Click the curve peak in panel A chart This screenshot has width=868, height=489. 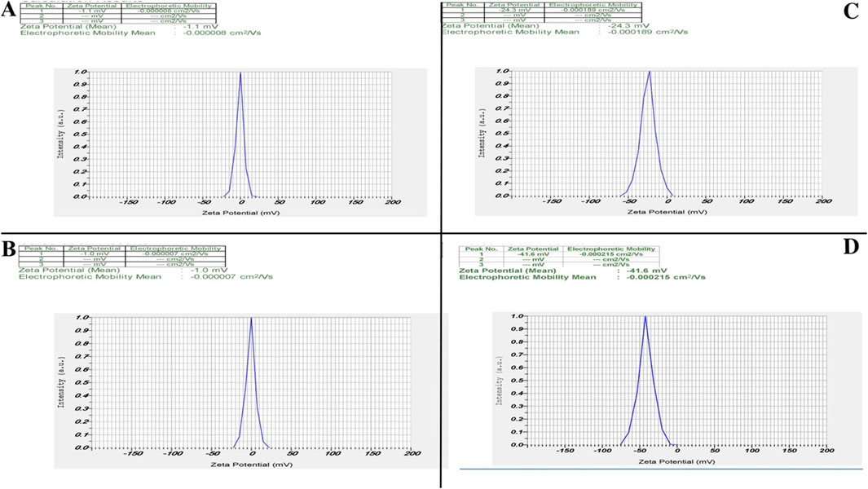point(240,73)
